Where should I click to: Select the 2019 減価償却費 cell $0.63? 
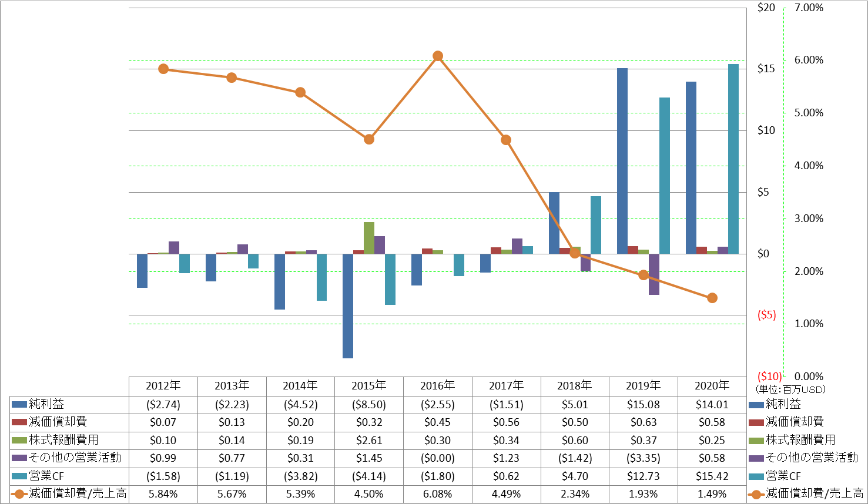tap(644, 422)
